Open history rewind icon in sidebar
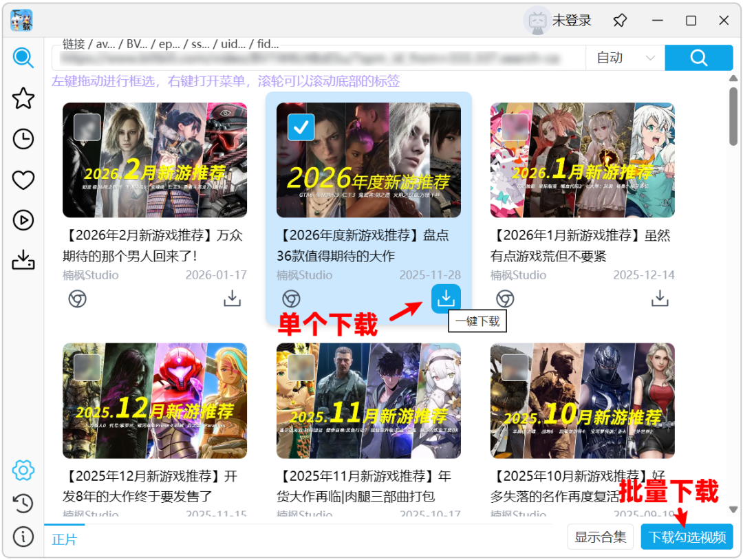 [x=23, y=503]
